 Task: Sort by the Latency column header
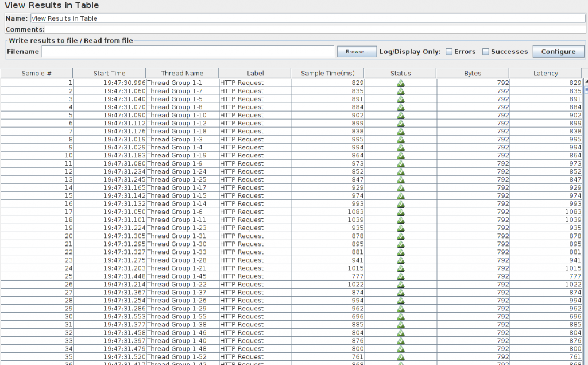tap(545, 73)
